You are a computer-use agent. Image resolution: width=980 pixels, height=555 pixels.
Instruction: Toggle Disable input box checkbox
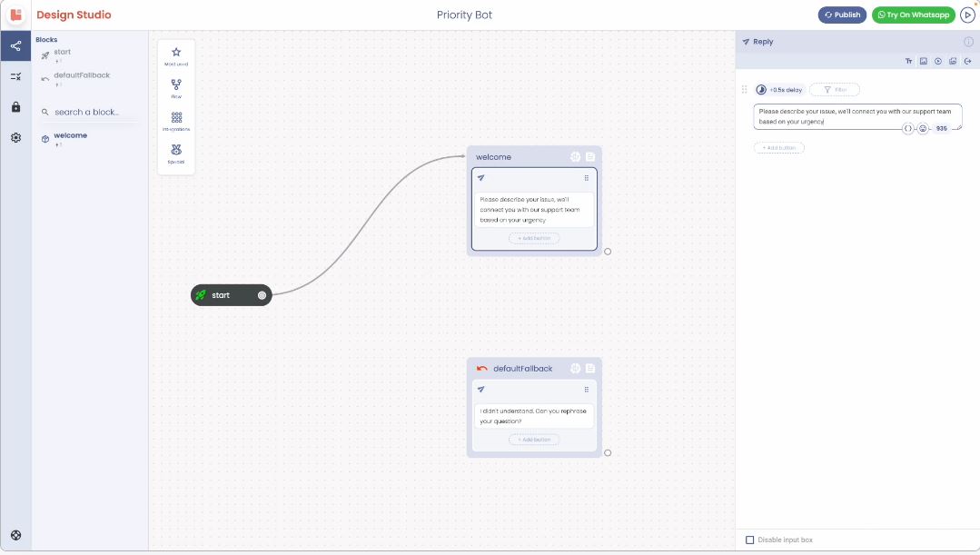(750, 540)
